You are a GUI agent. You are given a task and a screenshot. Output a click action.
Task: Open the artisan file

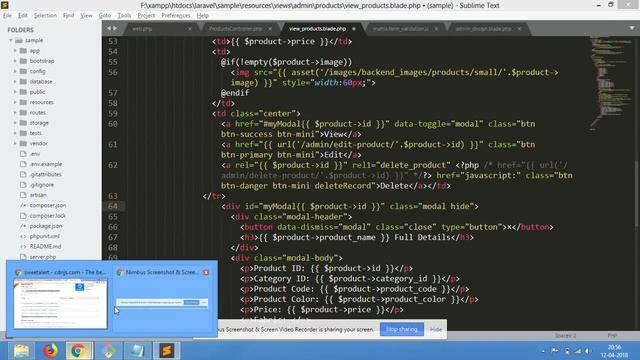(x=38, y=195)
